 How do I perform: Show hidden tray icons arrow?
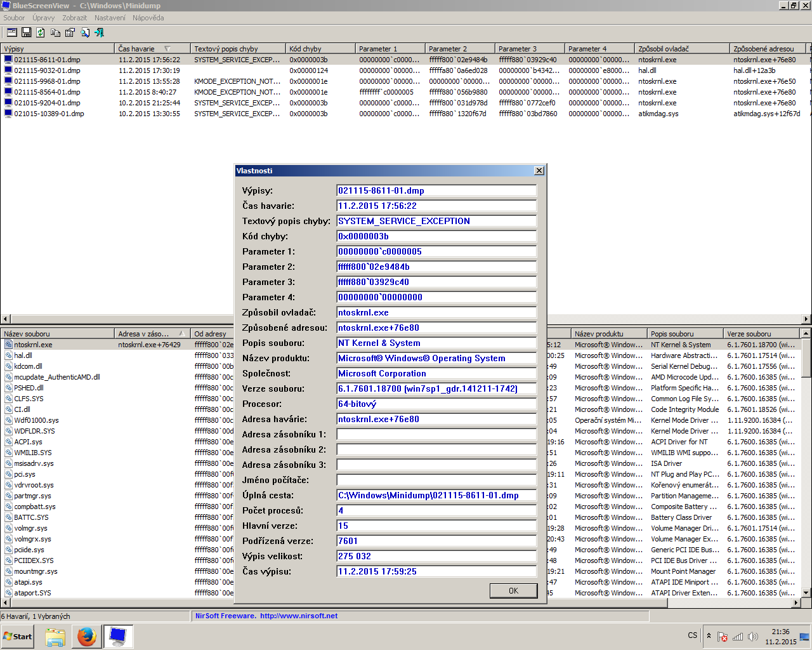point(709,636)
